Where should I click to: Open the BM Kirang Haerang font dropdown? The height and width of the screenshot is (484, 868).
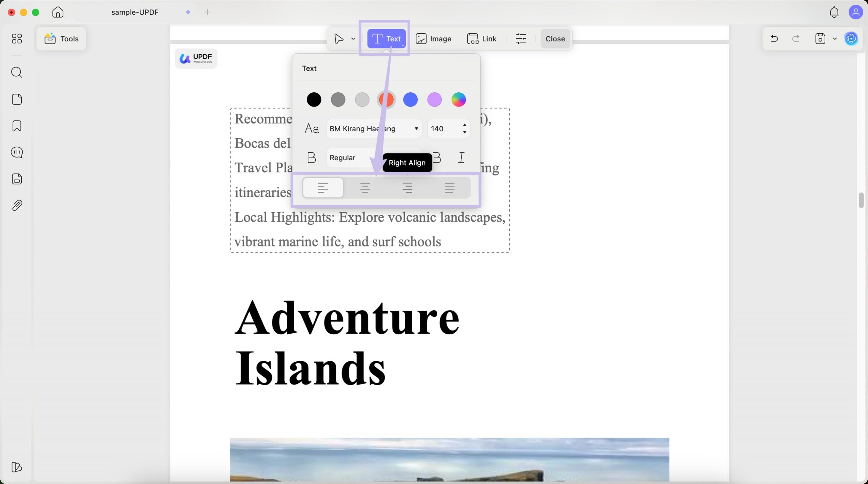[373, 128]
